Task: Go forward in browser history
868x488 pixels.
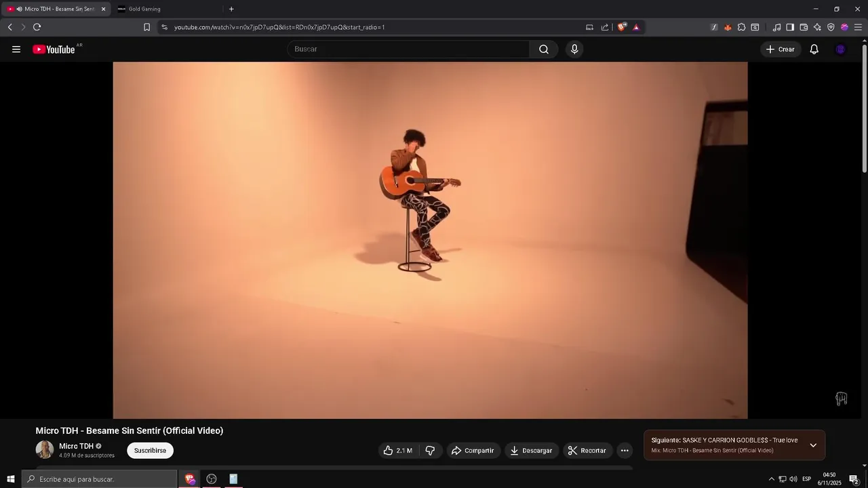Action: coord(23,27)
